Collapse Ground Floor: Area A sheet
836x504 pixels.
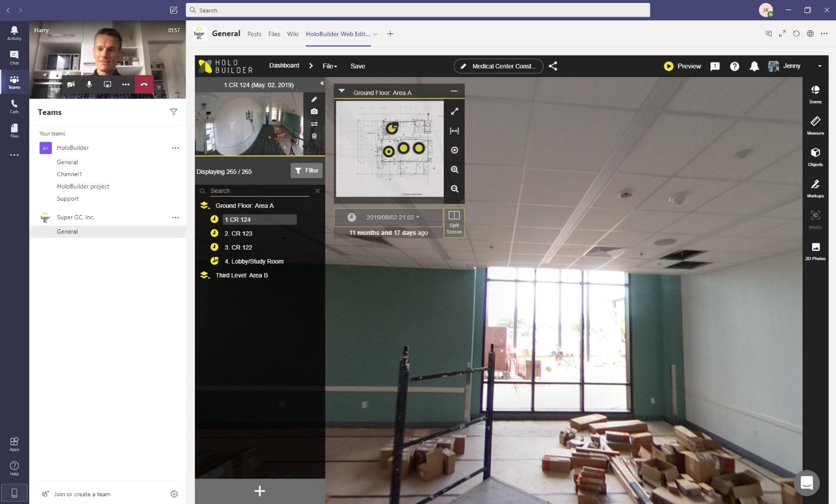click(205, 205)
